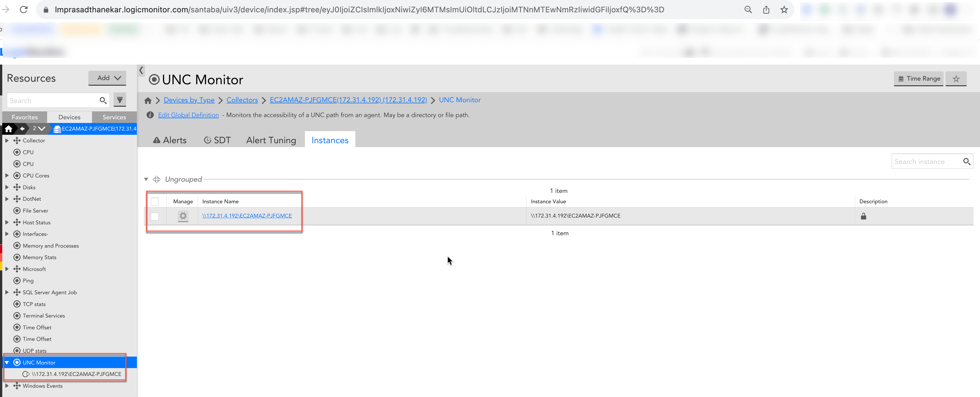Click the Ungrouped group icon

tap(157, 179)
